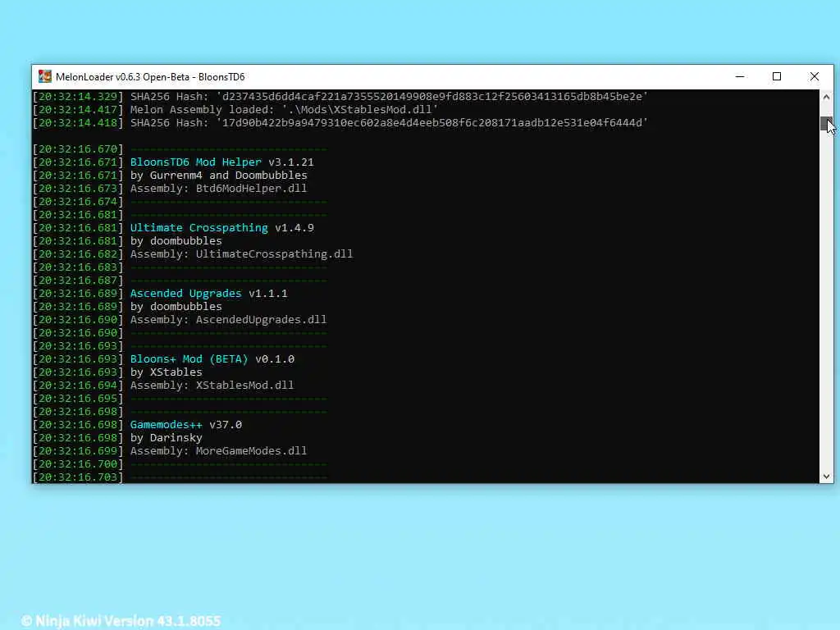Click the timestamp '20:32:14.329'
The height and width of the screenshot is (630, 840).
click(78, 97)
